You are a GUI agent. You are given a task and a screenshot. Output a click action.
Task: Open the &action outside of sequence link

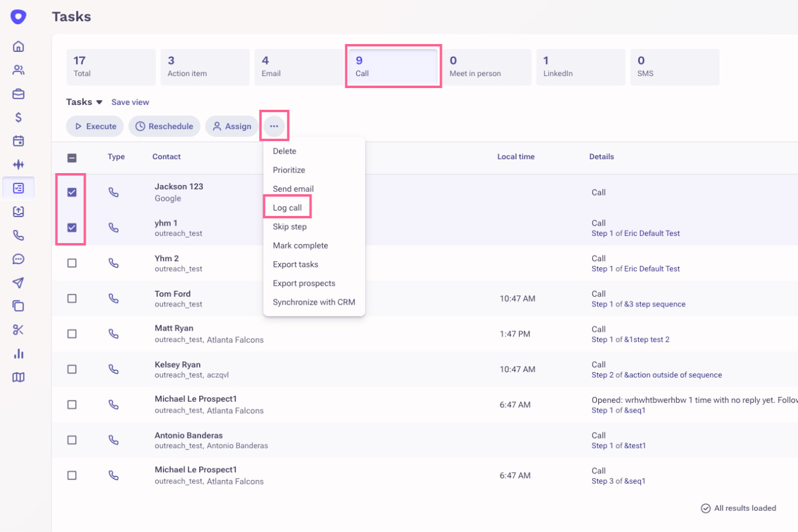(673, 375)
